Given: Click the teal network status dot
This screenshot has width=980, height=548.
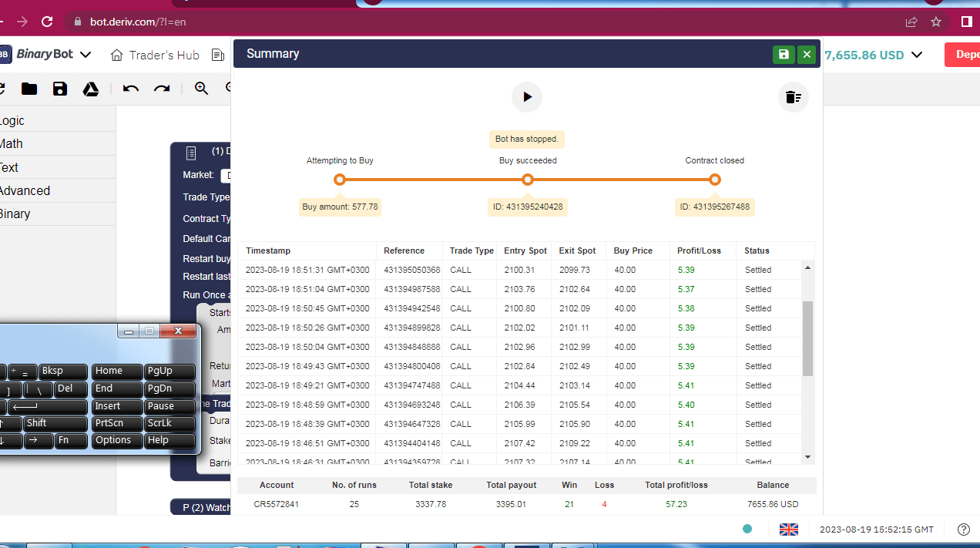Looking at the screenshot, I should (x=747, y=530).
